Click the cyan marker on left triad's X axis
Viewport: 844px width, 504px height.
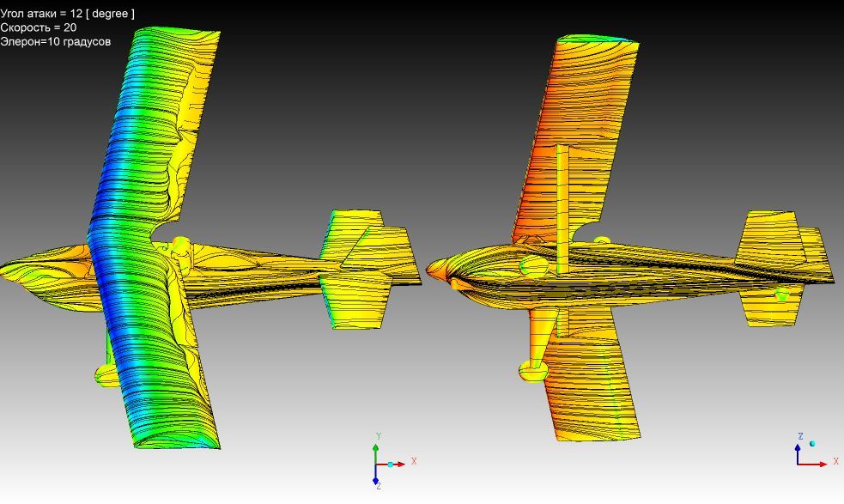pos(391,465)
